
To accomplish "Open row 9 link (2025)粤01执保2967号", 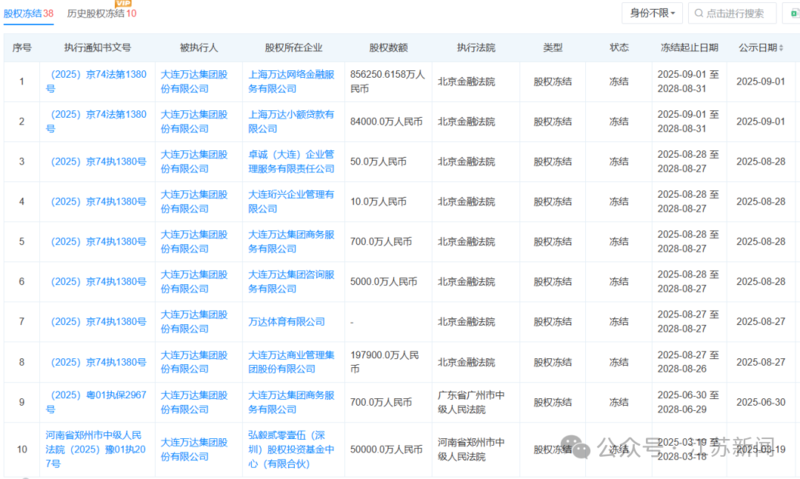I will coord(96,402).
